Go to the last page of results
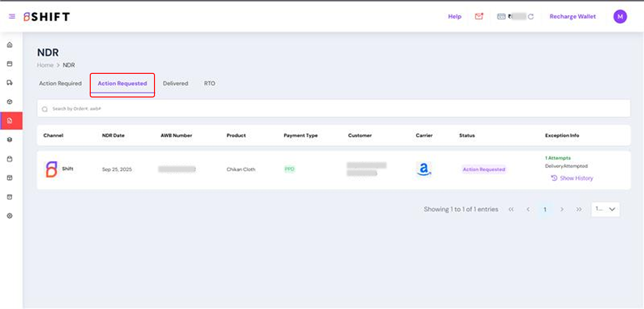 click(x=579, y=209)
